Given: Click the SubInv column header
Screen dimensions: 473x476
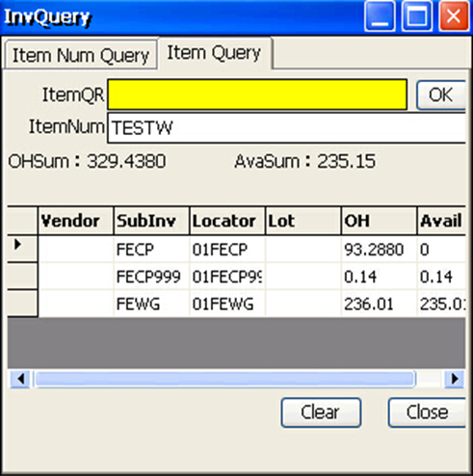Looking at the screenshot, I should tap(151, 221).
